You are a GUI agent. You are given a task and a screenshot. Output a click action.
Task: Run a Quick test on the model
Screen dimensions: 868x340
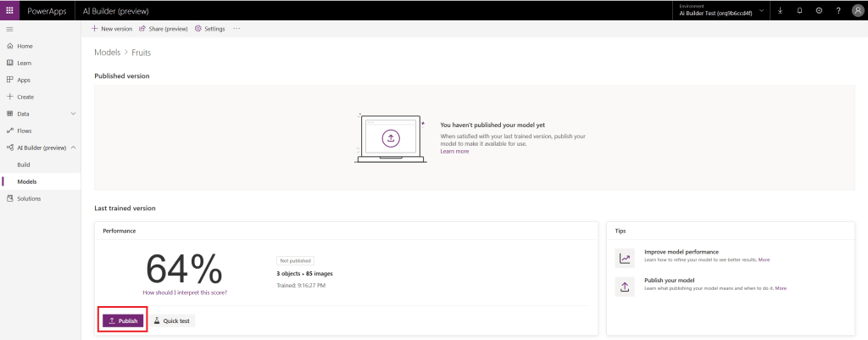click(x=172, y=320)
